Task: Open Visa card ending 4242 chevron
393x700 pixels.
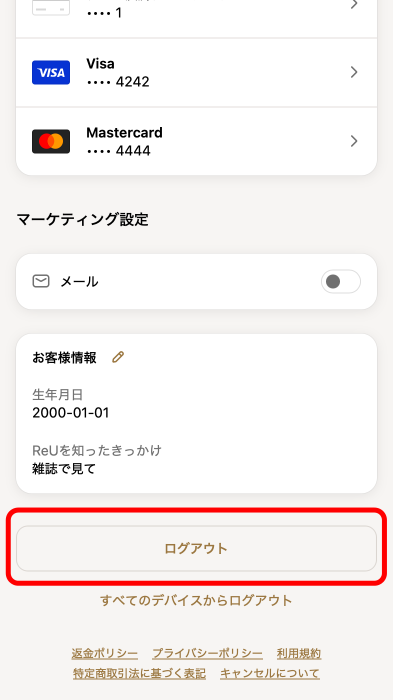Action: pos(354,72)
